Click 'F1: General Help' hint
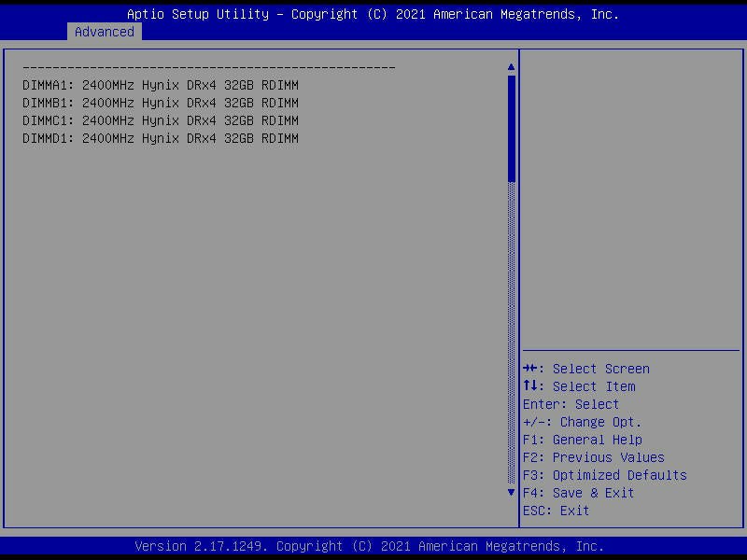Viewport: 747px width, 560px height. tap(582, 440)
